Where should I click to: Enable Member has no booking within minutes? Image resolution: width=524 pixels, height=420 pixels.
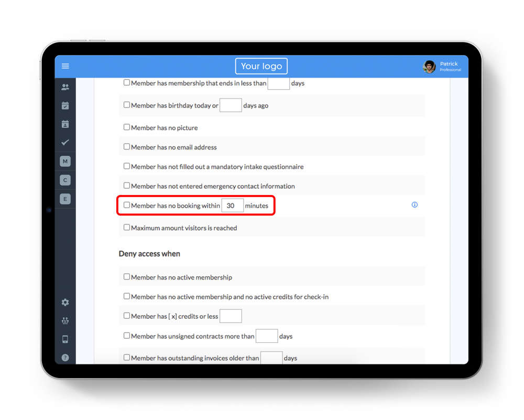[127, 205]
